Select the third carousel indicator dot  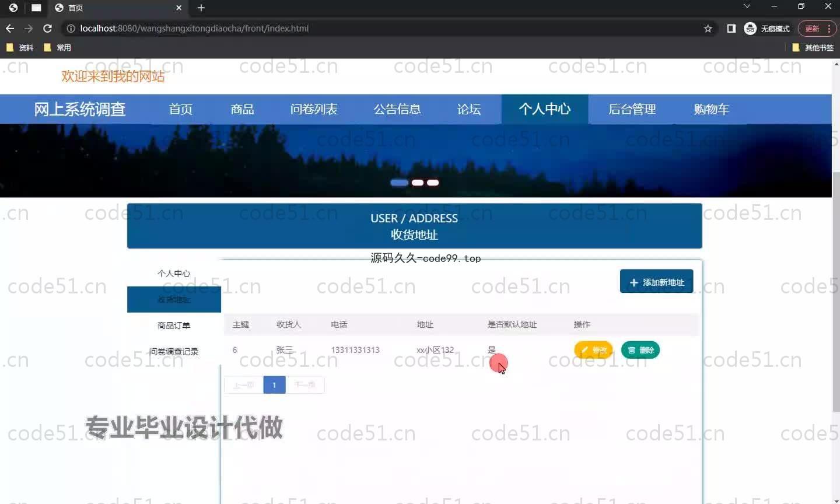433,183
